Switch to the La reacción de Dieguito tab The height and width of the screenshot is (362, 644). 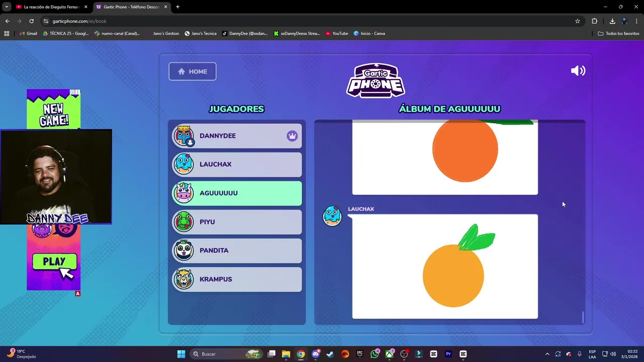pos(51,7)
